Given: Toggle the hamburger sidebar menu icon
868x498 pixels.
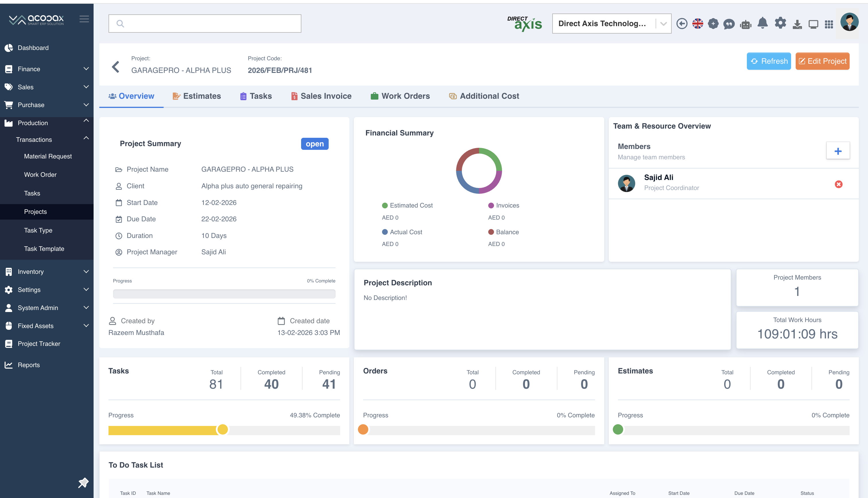Looking at the screenshot, I should click(x=84, y=19).
